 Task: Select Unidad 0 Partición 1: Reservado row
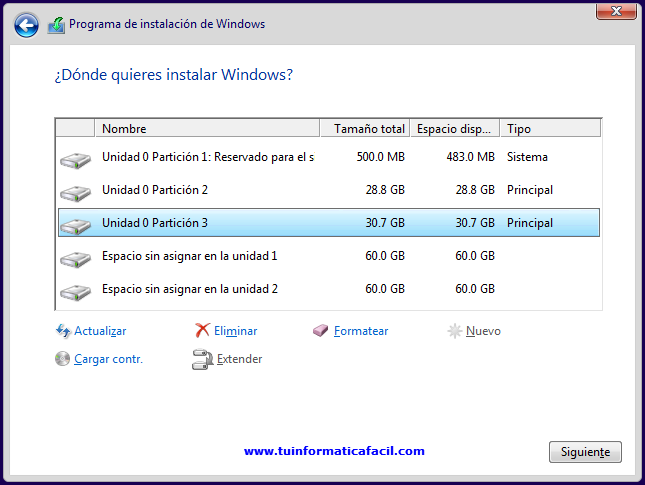[329, 157]
